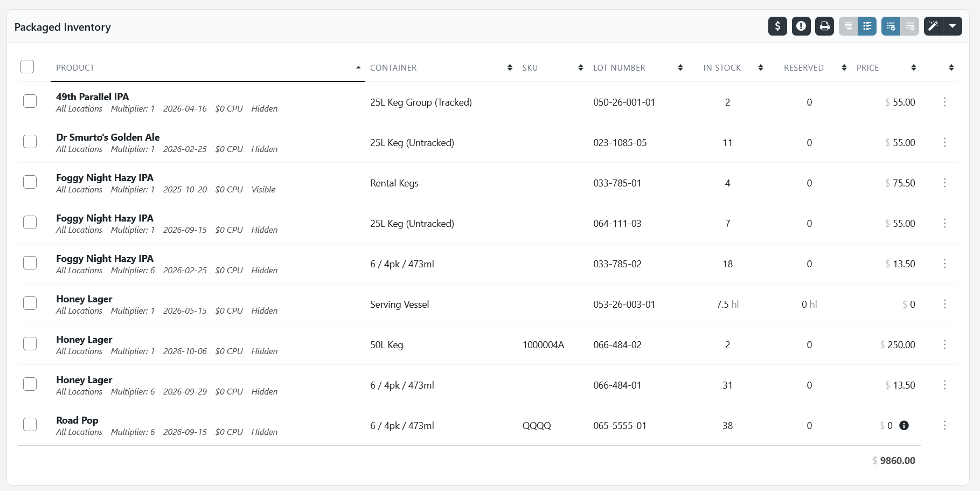Show in-stock items filter (checkmark list)
The height and width of the screenshot is (491, 980).
coord(891,26)
